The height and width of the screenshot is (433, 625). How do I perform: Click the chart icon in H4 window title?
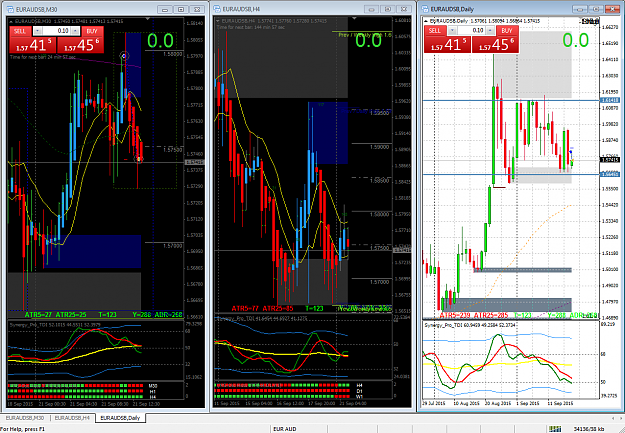click(x=217, y=9)
